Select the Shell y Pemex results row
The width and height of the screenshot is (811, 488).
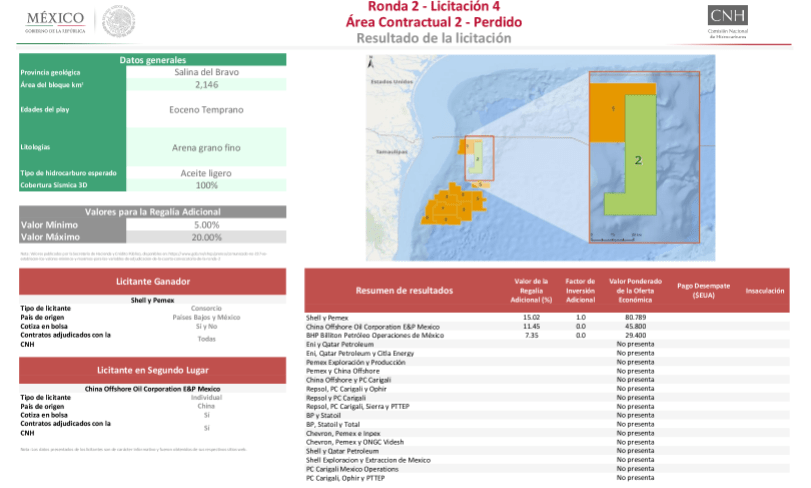point(547,317)
